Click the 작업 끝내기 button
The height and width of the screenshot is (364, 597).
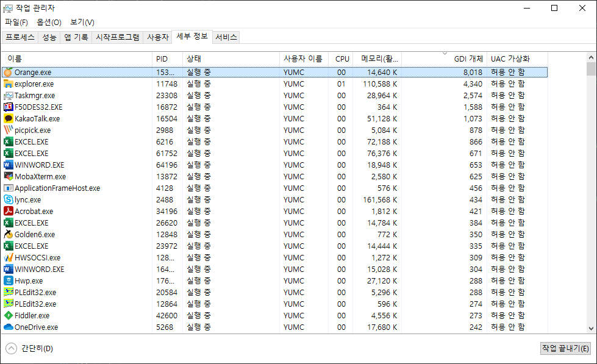click(565, 349)
